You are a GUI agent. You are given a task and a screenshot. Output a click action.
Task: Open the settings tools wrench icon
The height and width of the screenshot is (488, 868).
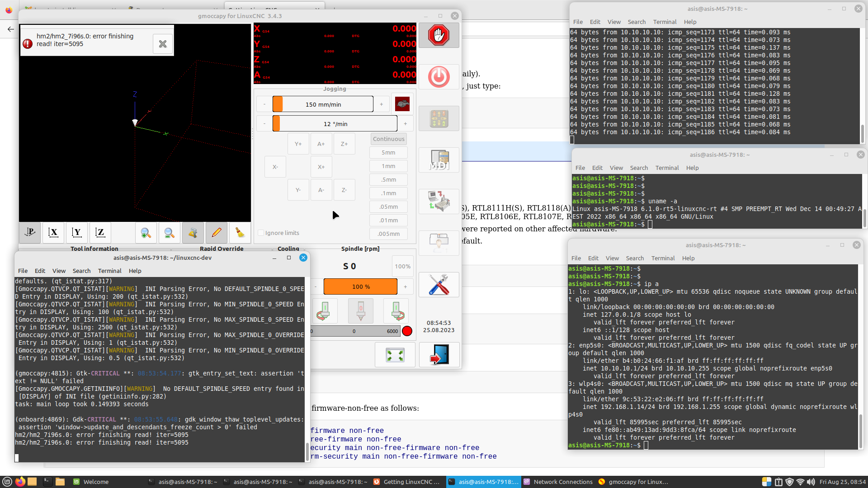(439, 285)
